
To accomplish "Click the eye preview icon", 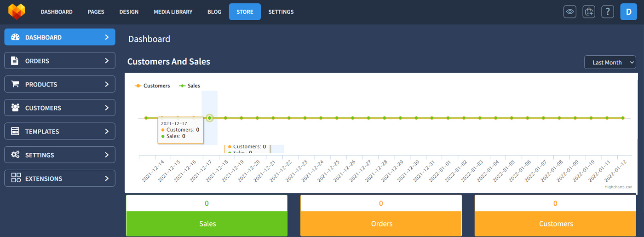I will [570, 12].
